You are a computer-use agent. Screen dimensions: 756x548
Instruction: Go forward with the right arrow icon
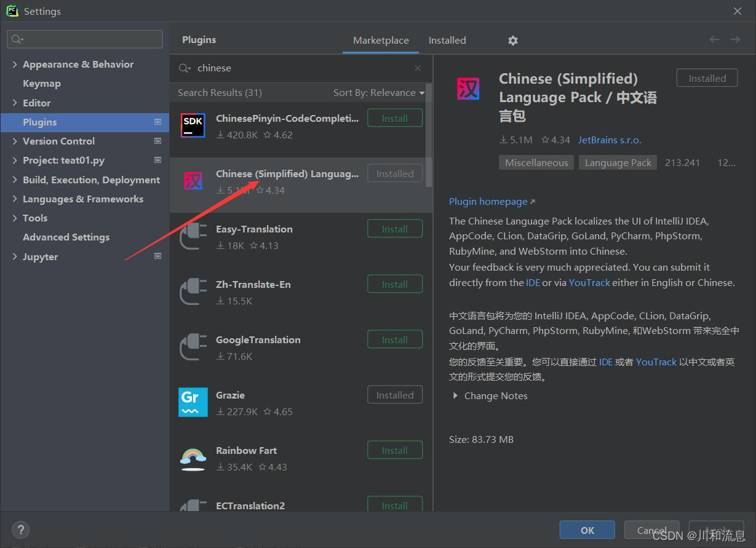(735, 39)
